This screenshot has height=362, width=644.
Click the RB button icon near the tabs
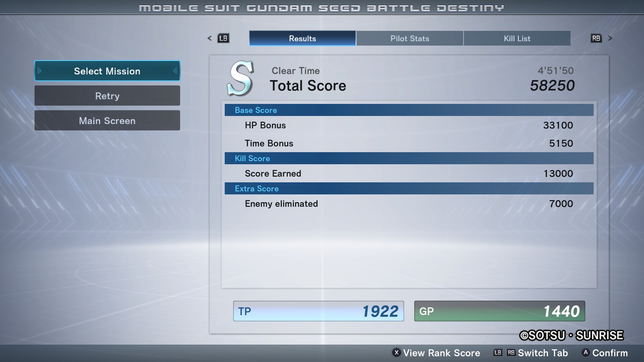point(596,38)
